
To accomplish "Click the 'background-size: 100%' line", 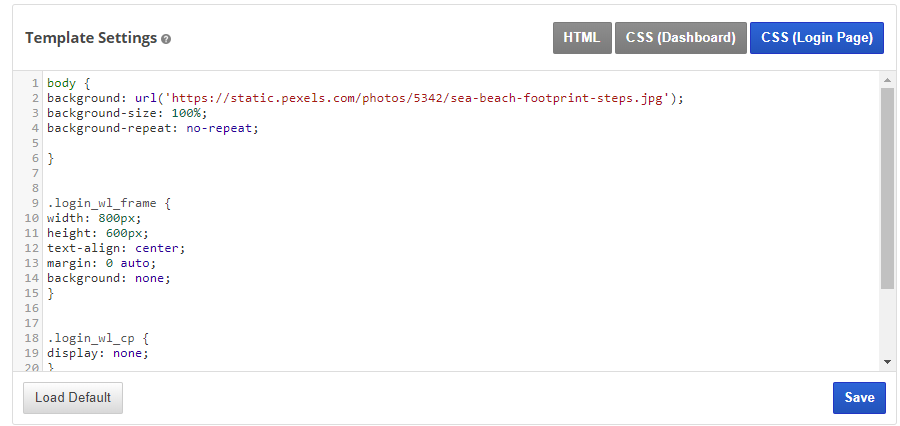I will [x=126, y=113].
